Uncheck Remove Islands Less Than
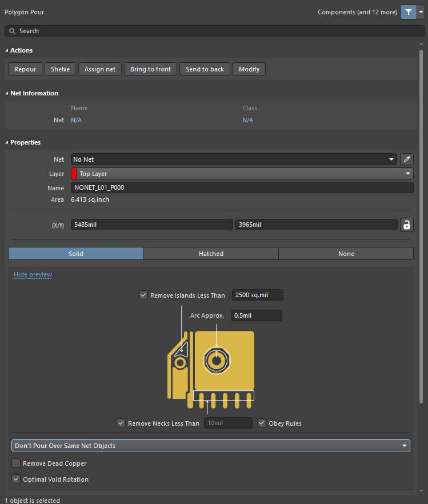 (143, 295)
